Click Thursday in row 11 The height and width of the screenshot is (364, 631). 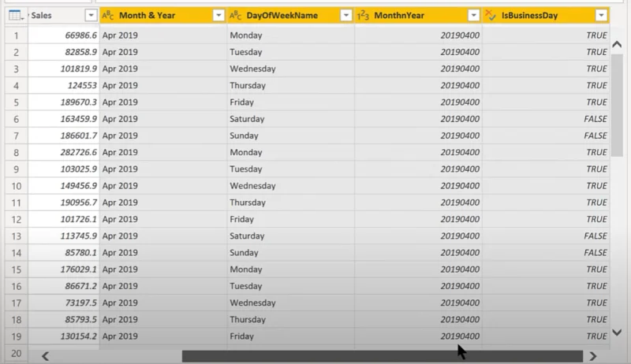[x=248, y=202]
